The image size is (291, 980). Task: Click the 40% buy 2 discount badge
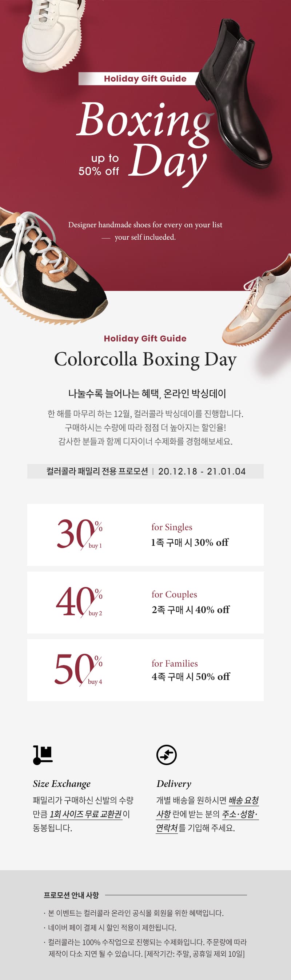click(x=79, y=602)
